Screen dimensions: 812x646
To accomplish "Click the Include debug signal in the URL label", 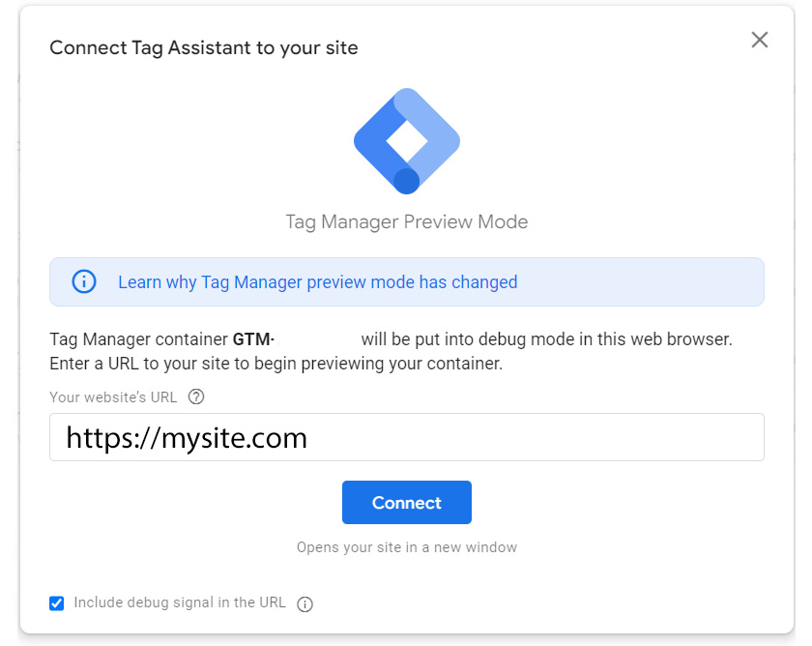I will pyautogui.click(x=180, y=602).
